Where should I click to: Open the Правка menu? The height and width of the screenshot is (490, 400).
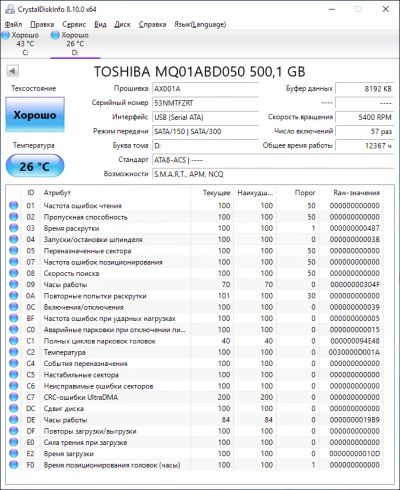tap(42, 24)
